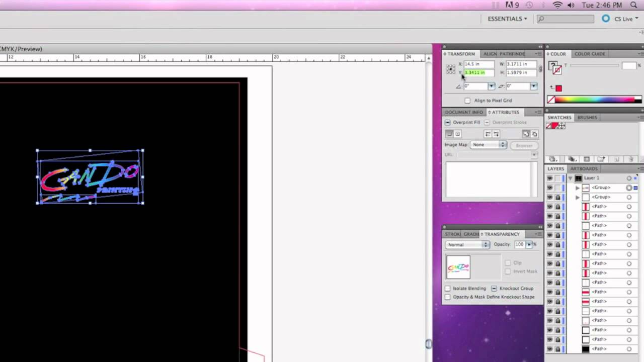This screenshot has width=644, height=362.
Task: Open the Show Swatch Kinds menu icon
Action: [x=573, y=159]
